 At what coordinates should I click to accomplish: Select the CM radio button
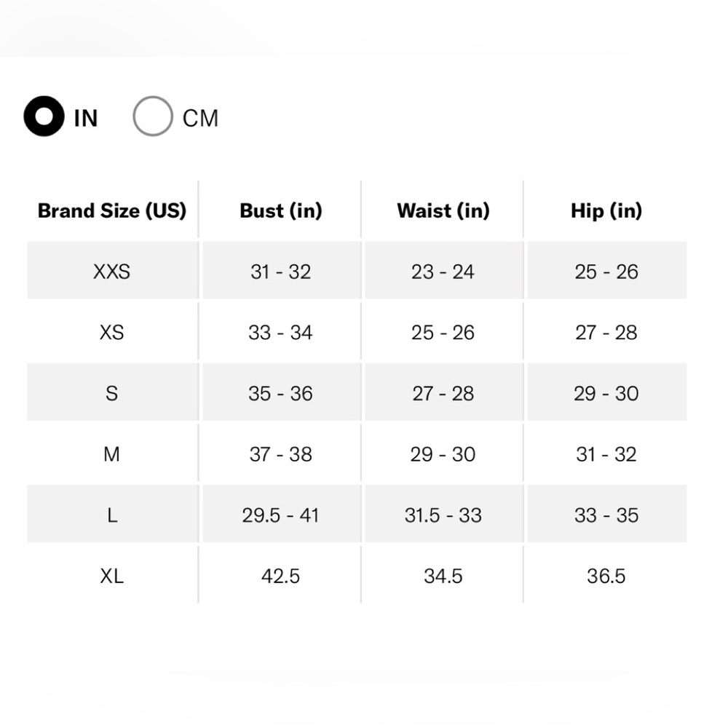coord(153,116)
